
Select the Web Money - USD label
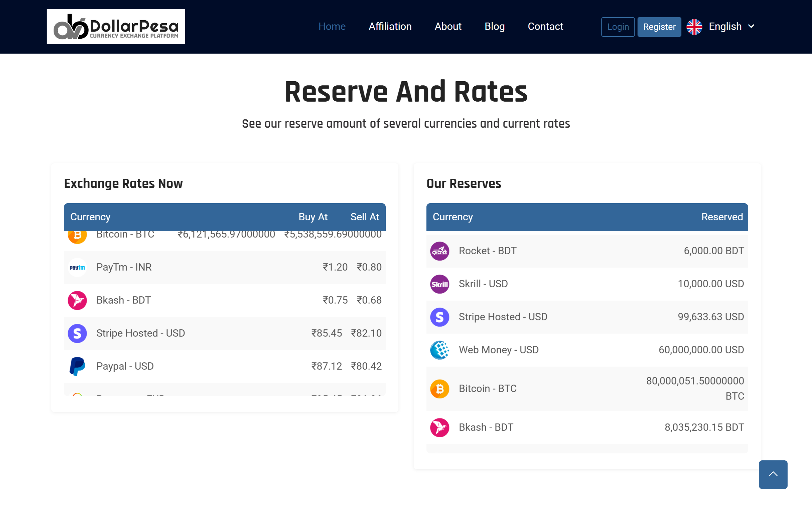point(499,350)
